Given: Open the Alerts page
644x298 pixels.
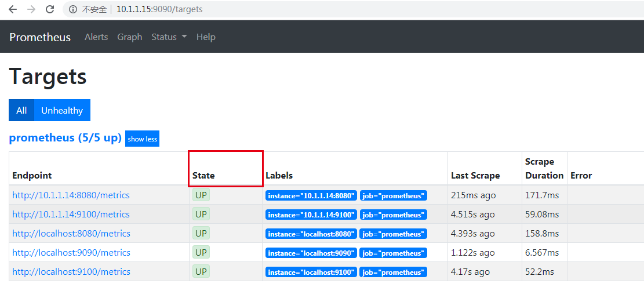Looking at the screenshot, I should click(96, 37).
